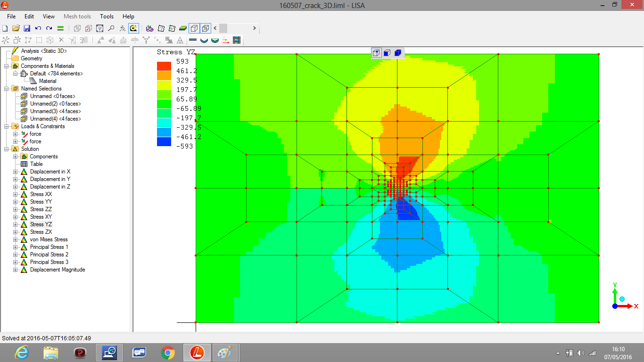This screenshot has height=362, width=644.
Task: Select Stress XY in solution tree
Action: 41,217
